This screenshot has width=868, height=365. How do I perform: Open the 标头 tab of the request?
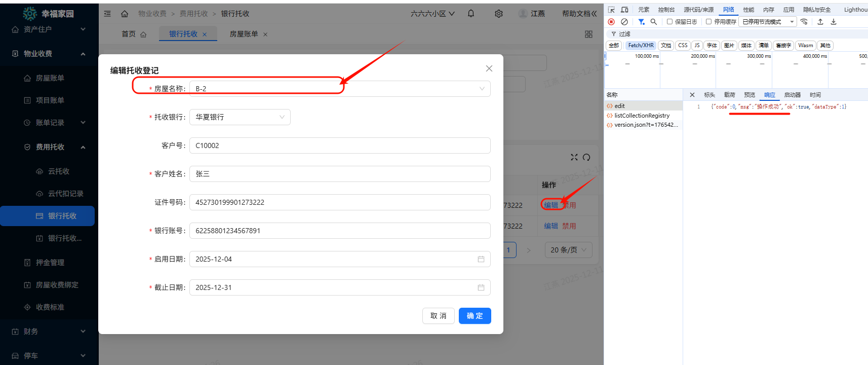pos(709,95)
